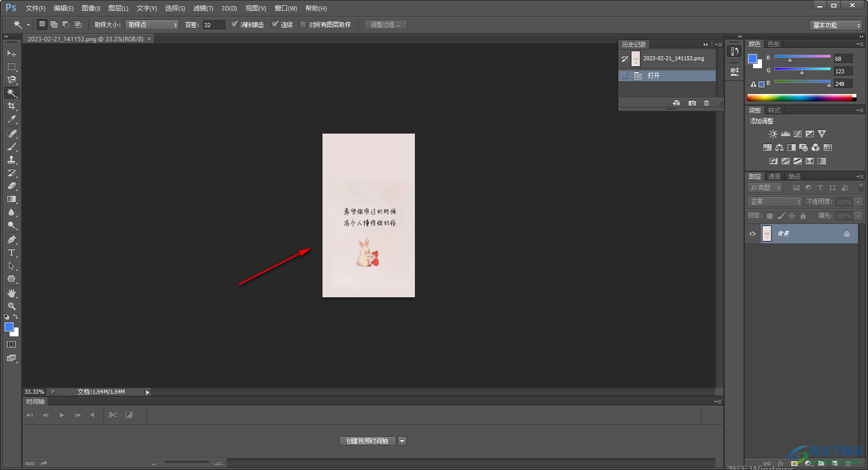868x470 pixels.
Task: Hide the 背景 layer eye icon
Action: [x=752, y=233]
